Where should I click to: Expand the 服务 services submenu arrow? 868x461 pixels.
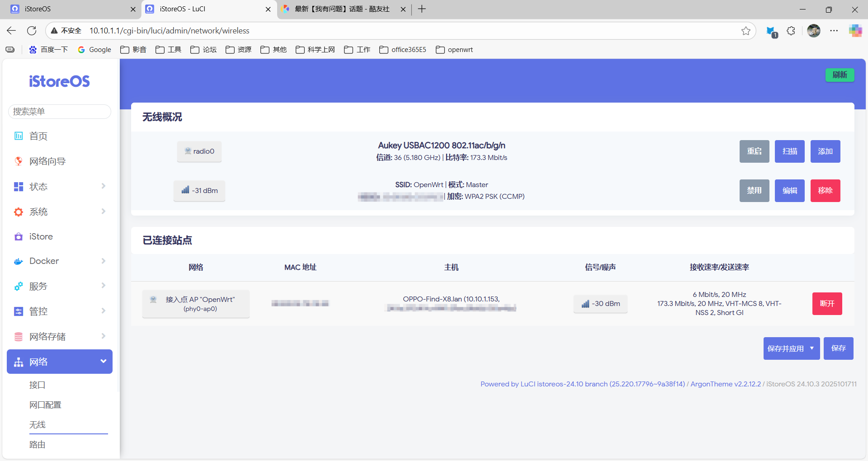pyautogui.click(x=104, y=286)
